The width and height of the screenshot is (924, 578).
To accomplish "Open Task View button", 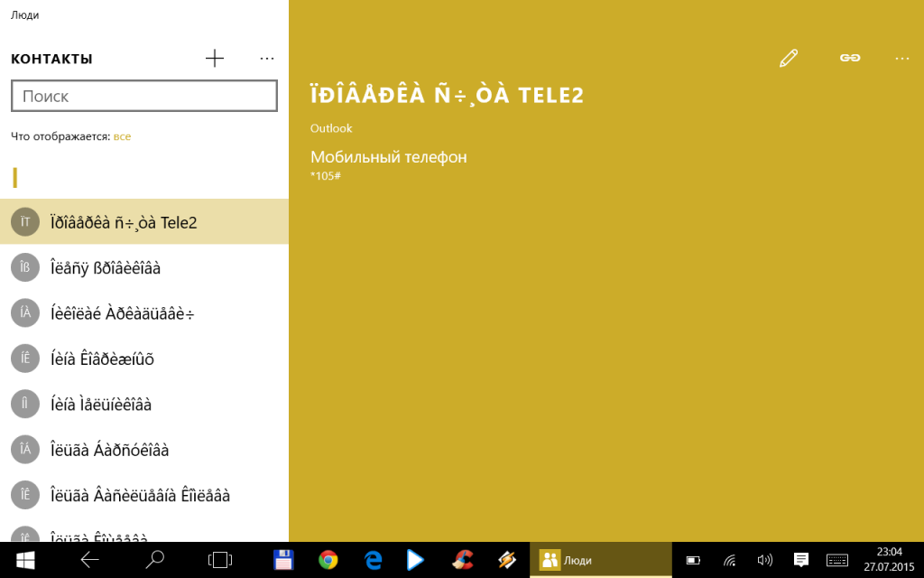I will 220,560.
